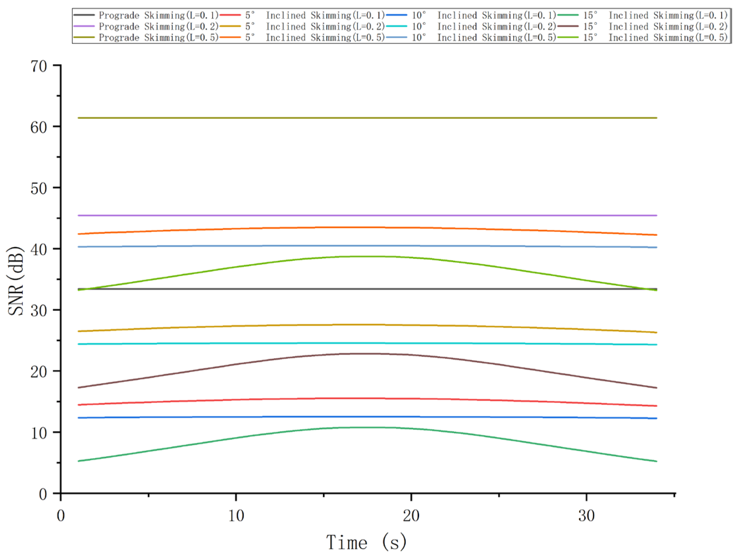Viewport: 740px width, 560px height.
Task: Click the red 5° Inclined Skimming(L=0.1) legend line
Action: pos(230,15)
